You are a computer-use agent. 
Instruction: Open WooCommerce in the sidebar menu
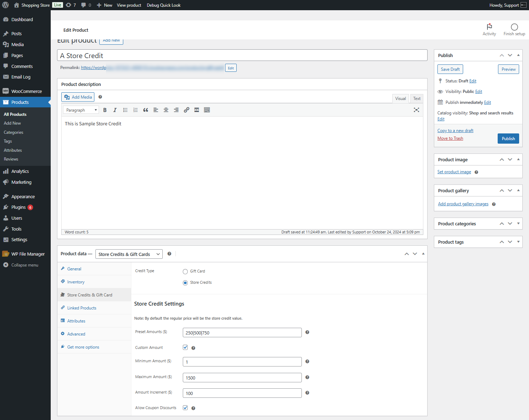[x=25, y=91]
